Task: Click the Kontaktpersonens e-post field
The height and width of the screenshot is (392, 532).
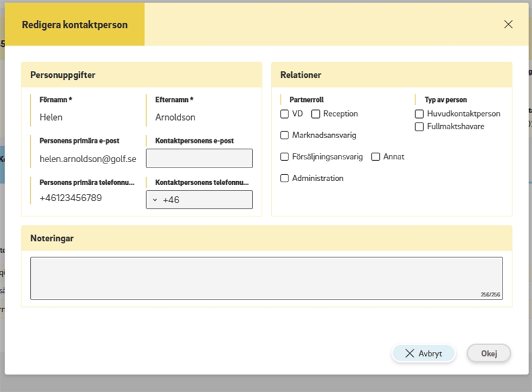Action: tap(199, 158)
